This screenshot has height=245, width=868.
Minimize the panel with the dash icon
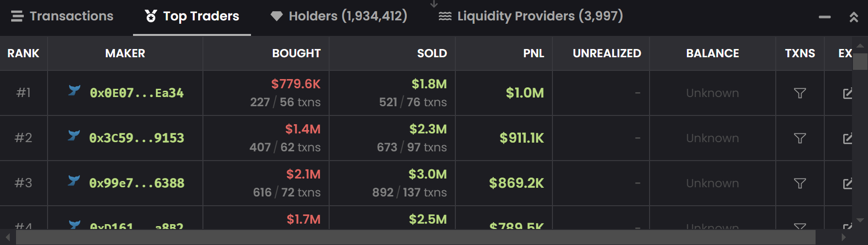pos(824,17)
